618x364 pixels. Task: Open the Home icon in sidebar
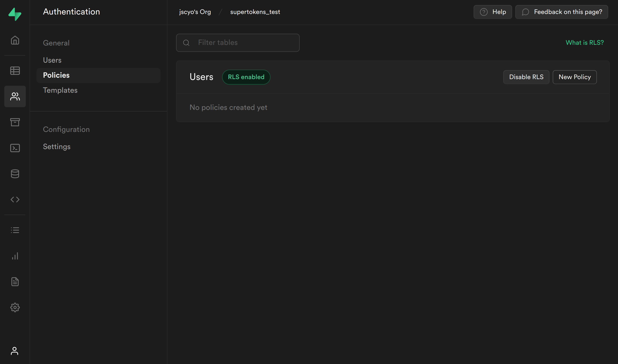(15, 40)
